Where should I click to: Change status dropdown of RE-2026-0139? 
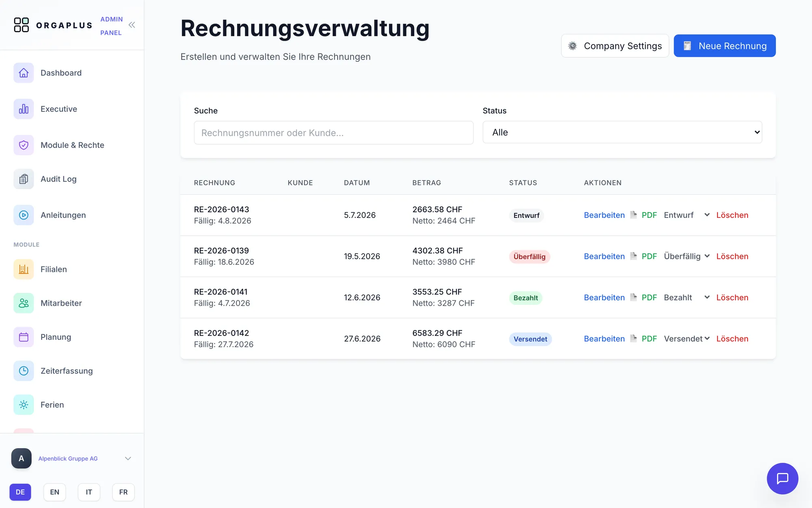click(x=687, y=256)
